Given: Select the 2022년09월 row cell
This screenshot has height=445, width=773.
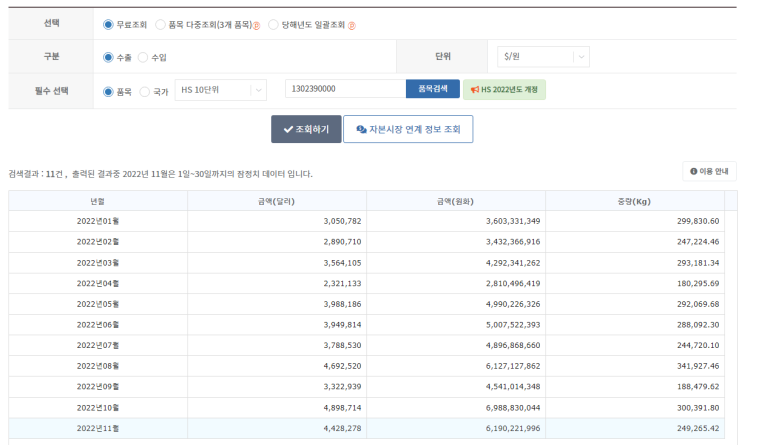Looking at the screenshot, I should [x=98, y=387].
